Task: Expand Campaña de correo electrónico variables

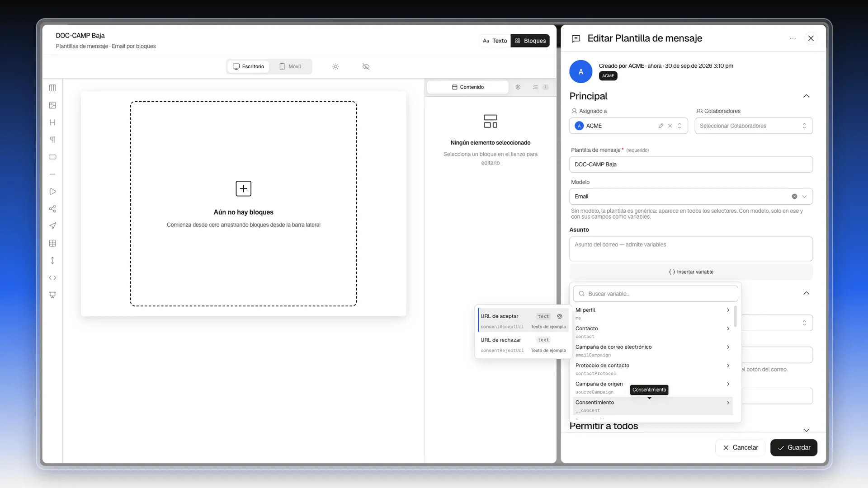Action: click(x=653, y=351)
